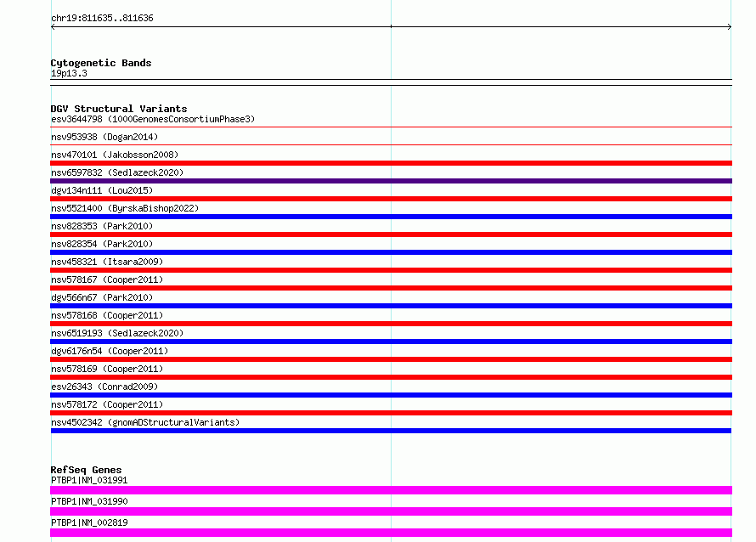The width and height of the screenshot is (756, 542).
Task: Click the DGV Structural Variants heading
Action: tap(119, 109)
